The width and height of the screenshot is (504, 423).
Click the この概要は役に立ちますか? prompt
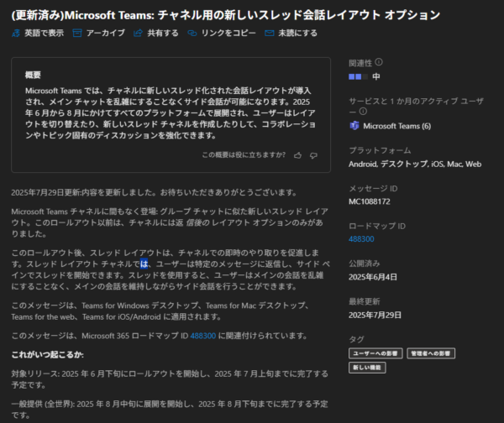click(x=244, y=155)
